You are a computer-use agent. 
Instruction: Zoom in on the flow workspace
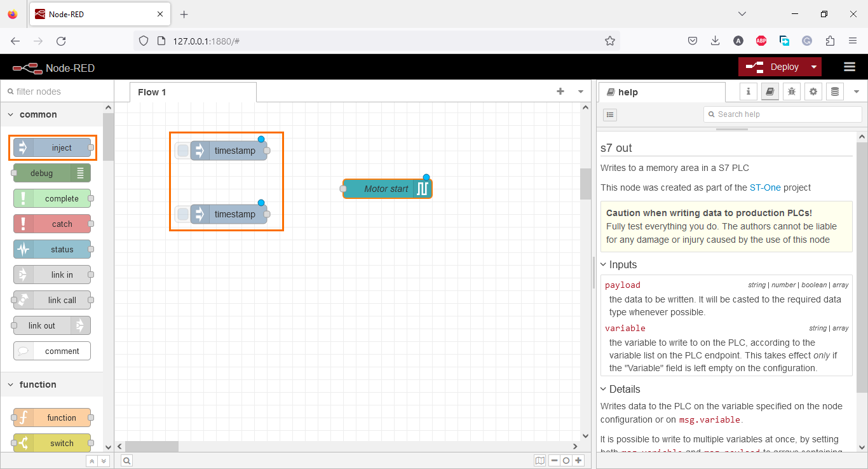pyautogui.click(x=578, y=460)
